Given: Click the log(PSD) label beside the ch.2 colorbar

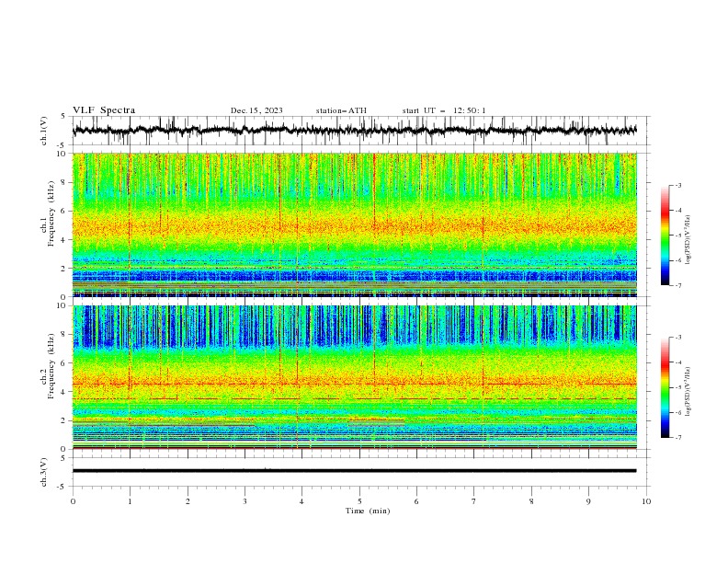Looking at the screenshot, I should coord(688,391).
